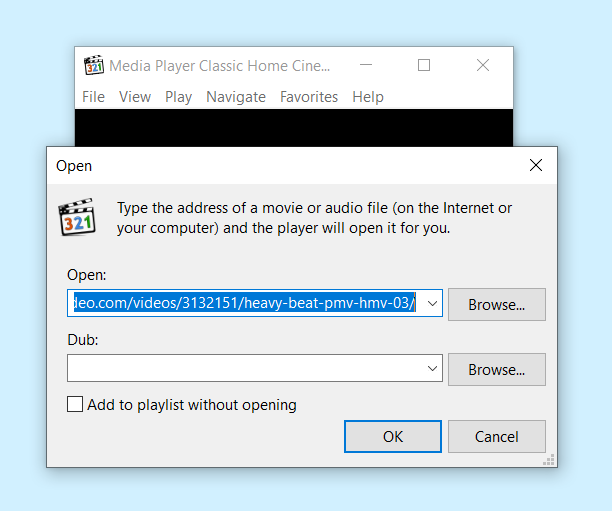Viewport: 612px width, 511px height.
Task: Open the Navigate menu
Action: (x=236, y=97)
